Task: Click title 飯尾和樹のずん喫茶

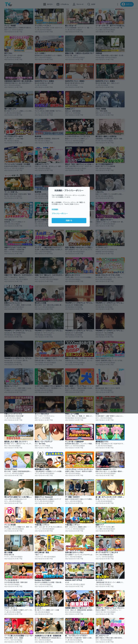Action: (42, 469)
